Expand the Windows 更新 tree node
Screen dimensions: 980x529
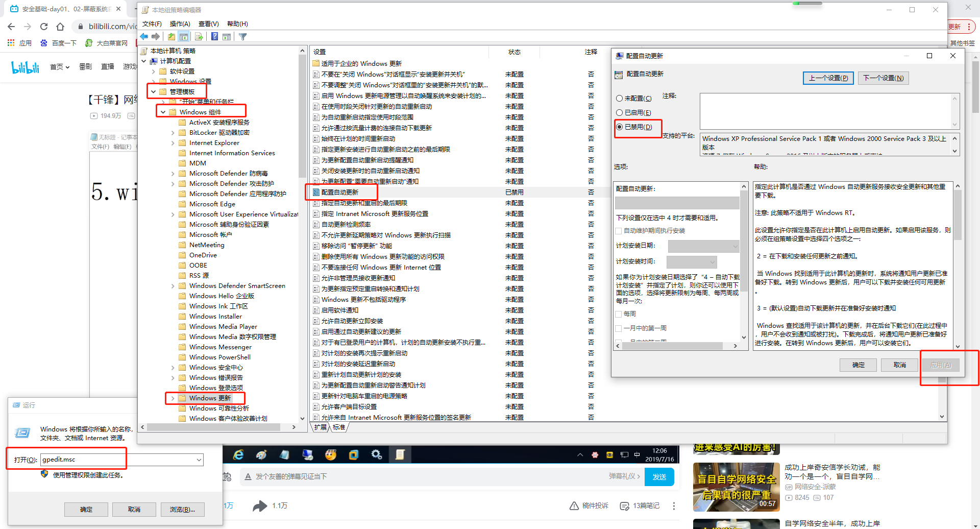173,398
